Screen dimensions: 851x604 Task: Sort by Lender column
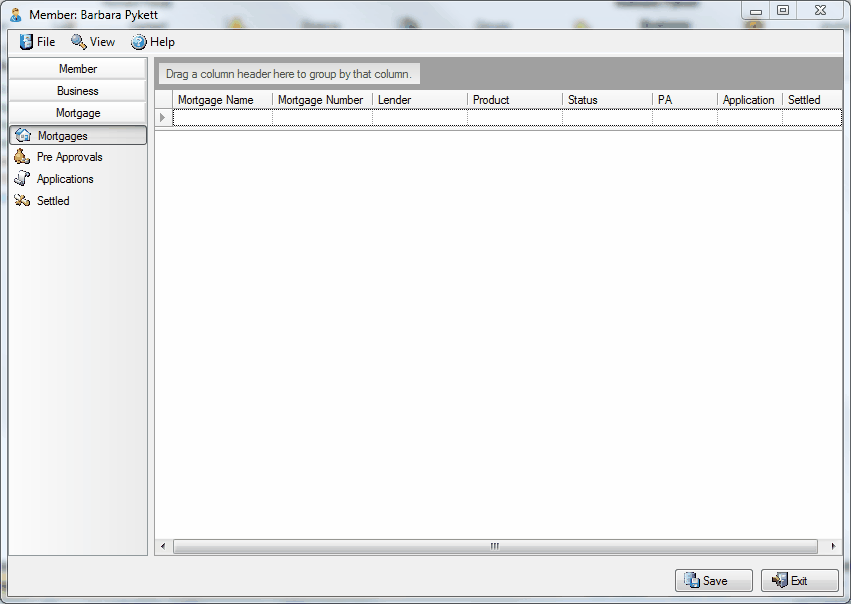click(x=420, y=100)
